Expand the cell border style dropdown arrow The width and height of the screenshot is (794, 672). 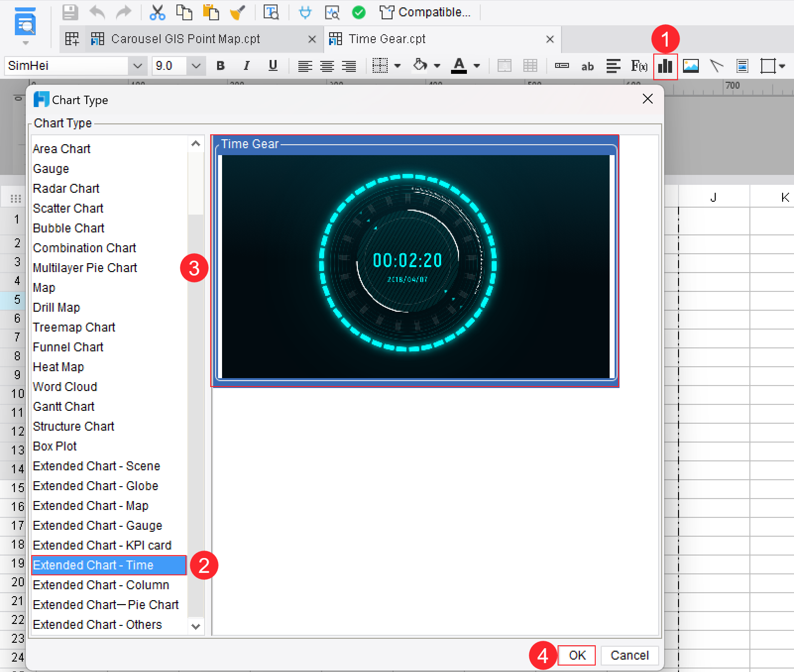click(x=397, y=66)
